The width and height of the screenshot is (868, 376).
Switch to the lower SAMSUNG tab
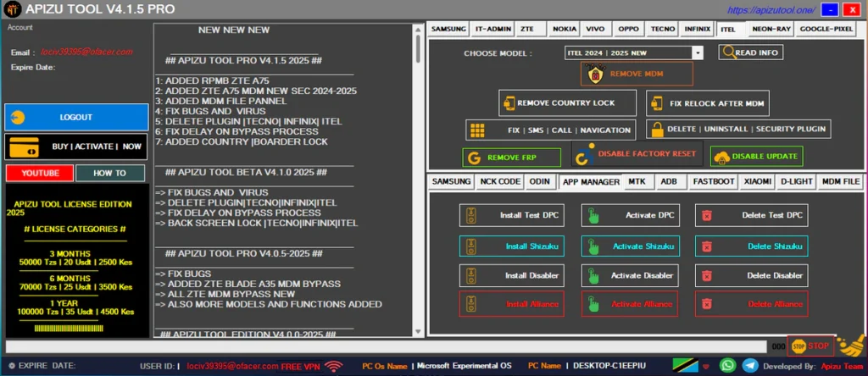point(452,181)
